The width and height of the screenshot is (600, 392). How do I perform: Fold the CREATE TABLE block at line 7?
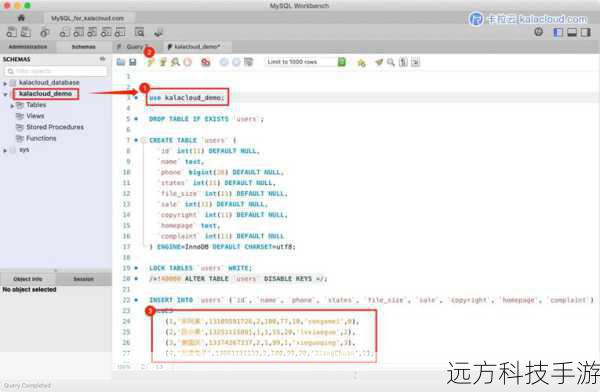click(x=143, y=140)
